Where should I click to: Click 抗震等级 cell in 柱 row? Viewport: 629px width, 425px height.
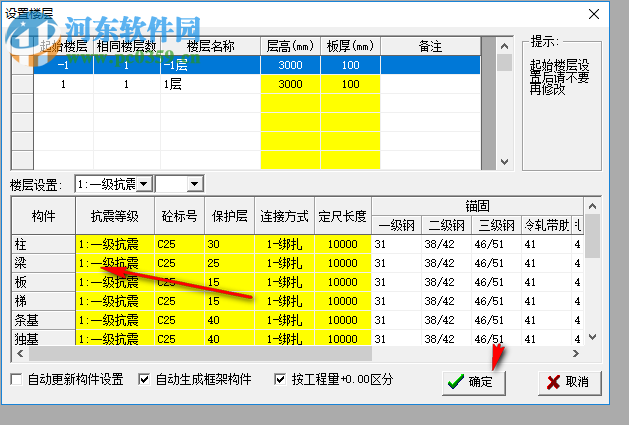pyautogui.click(x=115, y=244)
